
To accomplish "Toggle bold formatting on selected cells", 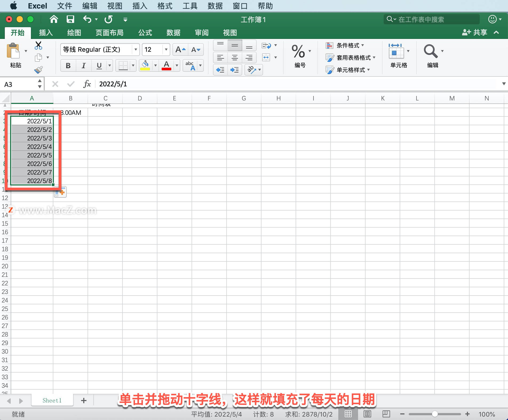I will [68, 66].
